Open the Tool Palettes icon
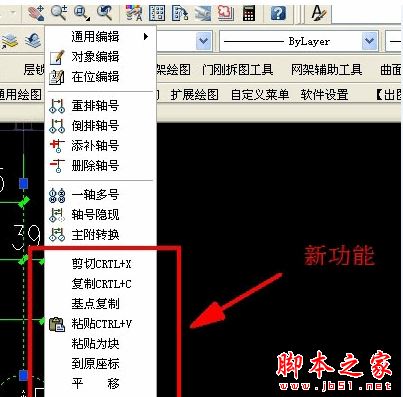The image size is (403, 397). click(x=180, y=13)
